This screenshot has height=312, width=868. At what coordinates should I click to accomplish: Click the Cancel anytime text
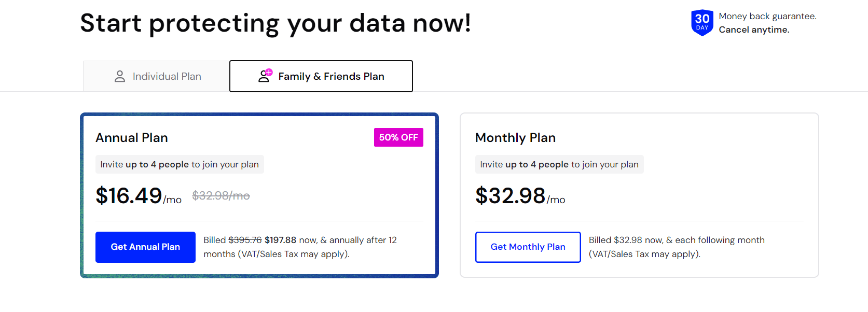coord(753,30)
